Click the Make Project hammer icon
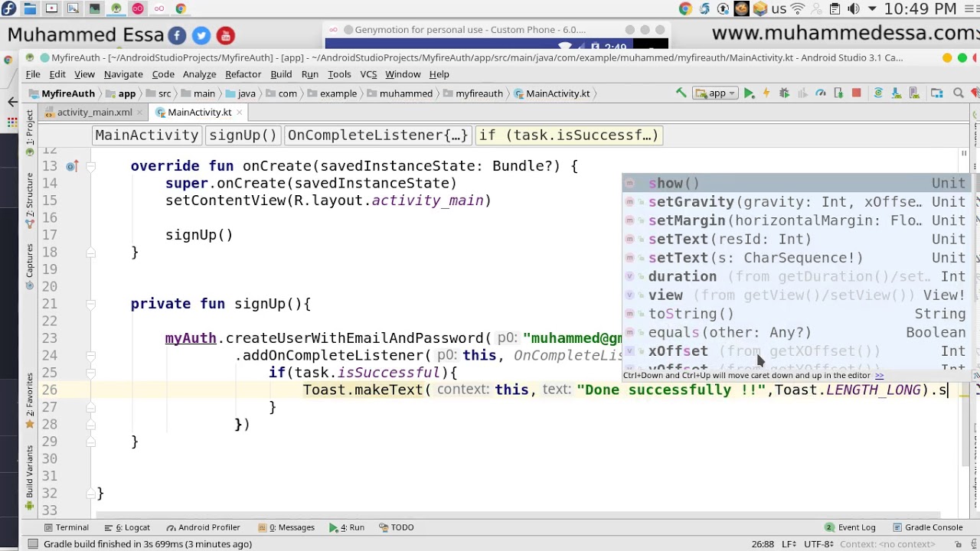This screenshot has width=980, height=551. pos(681,93)
